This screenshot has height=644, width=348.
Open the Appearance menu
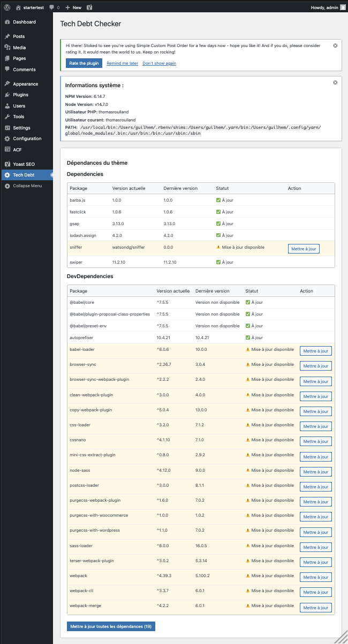[26, 84]
